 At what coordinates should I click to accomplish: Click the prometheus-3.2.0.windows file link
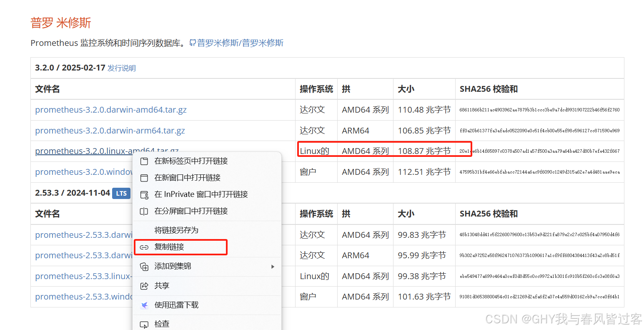pyautogui.click(x=84, y=172)
